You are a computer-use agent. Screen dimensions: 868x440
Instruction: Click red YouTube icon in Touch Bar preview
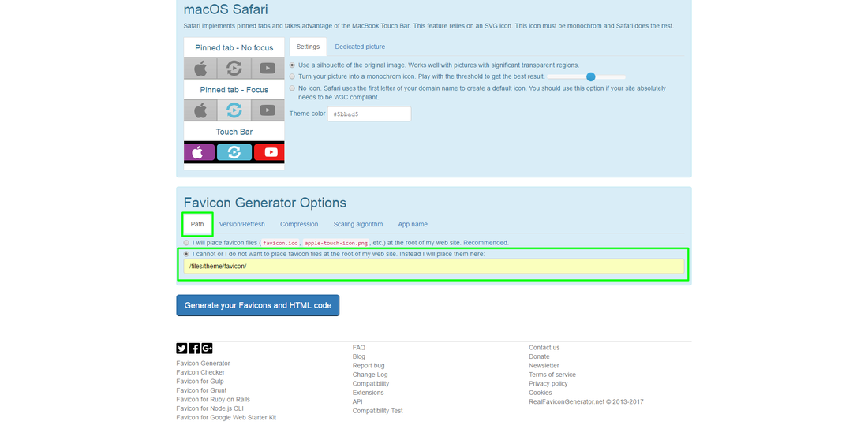pyautogui.click(x=270, y=152)
